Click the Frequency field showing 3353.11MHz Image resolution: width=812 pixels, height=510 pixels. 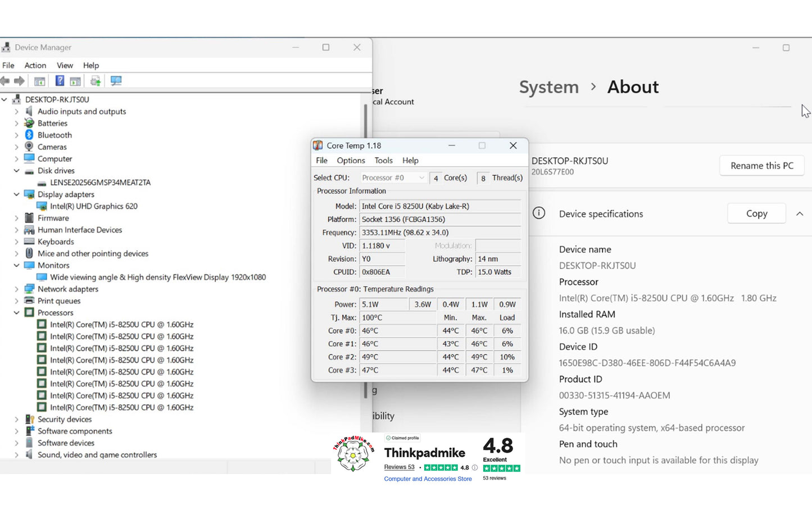[440, 233]
